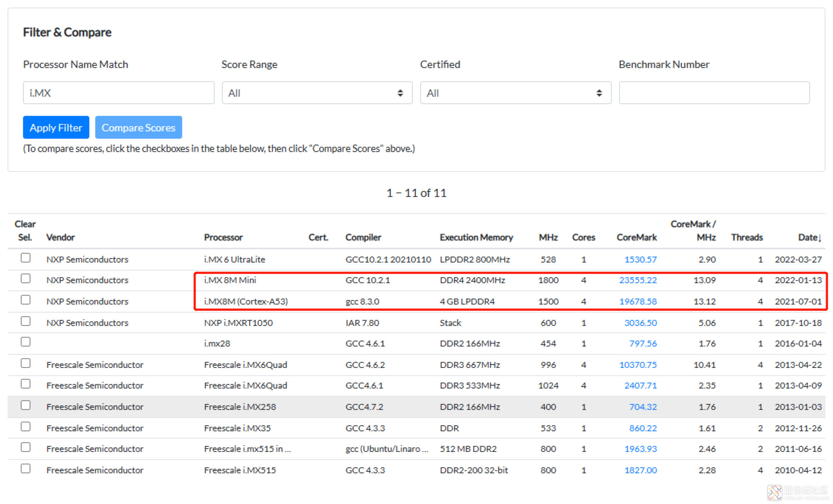Check the Freescale i.MX258 row checkbox
This screenshot has width=833, height=504.
click(x=25, y=405)
